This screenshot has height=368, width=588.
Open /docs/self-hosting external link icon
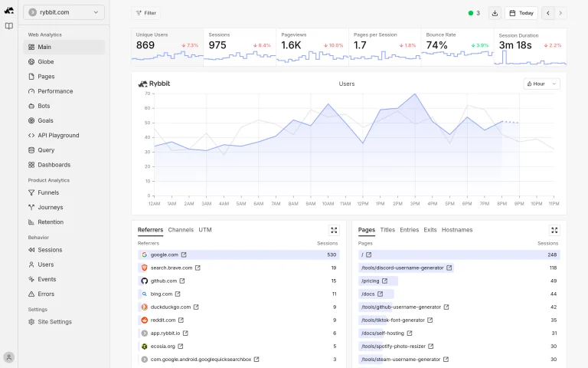pyautogui.click(x=410, y=333)
